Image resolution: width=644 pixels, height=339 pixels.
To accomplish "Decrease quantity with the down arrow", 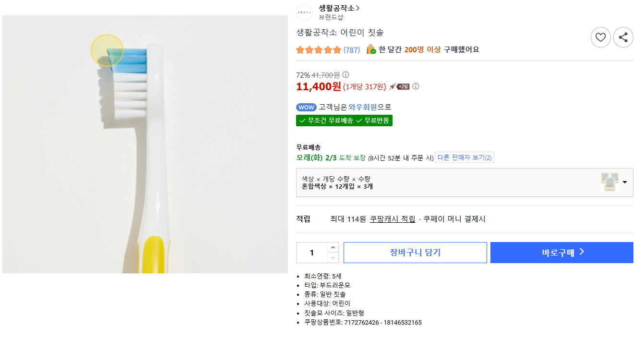I will [x=333, y=258].
